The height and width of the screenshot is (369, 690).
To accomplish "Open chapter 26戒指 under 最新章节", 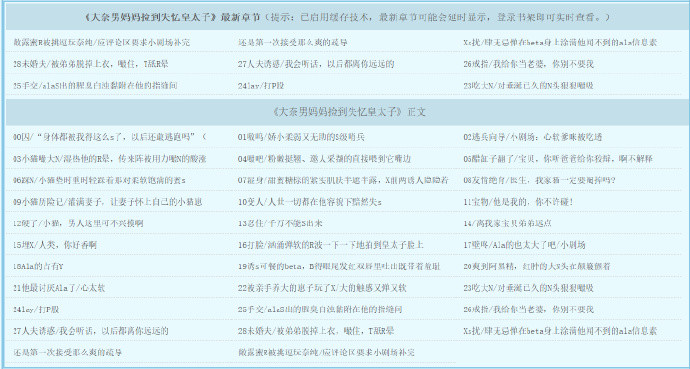I will 529,64.
